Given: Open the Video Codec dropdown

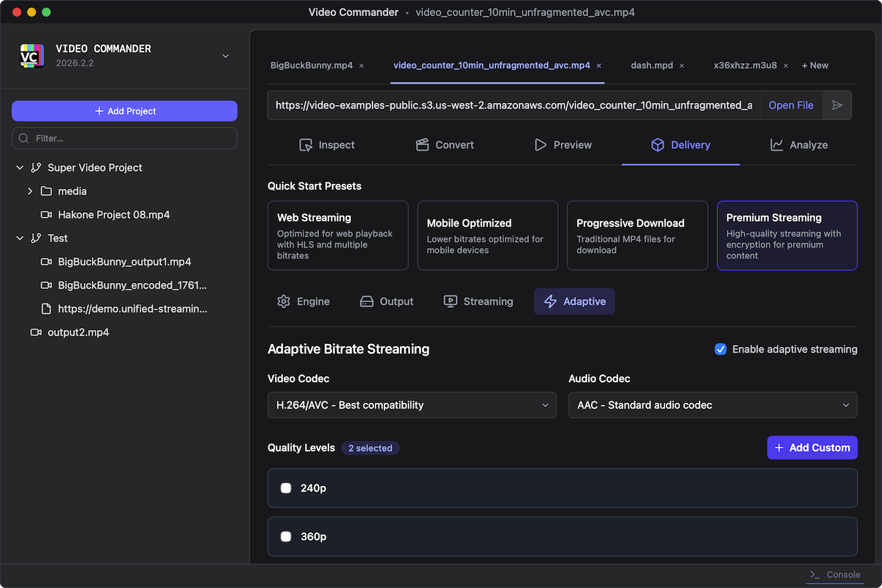Looking at the screenshot, I should (412, 405).
